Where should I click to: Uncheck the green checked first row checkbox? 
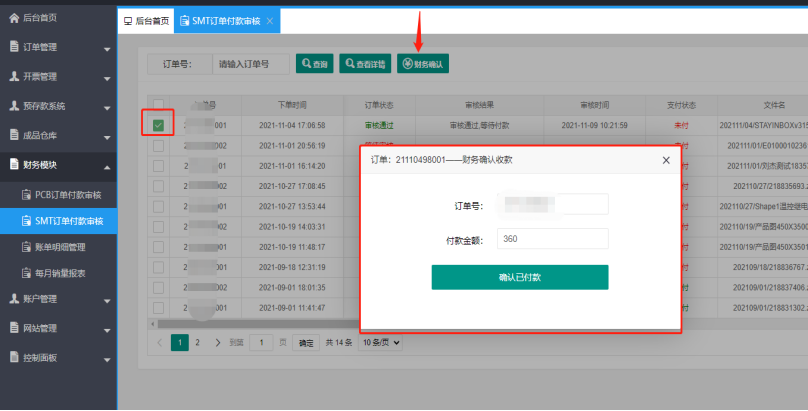(x=158, y=125)
